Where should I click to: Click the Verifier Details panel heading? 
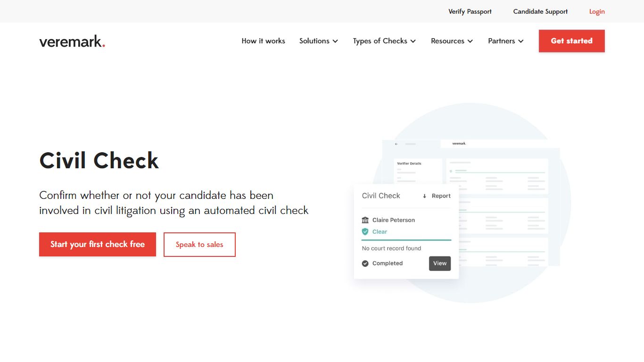pyautogui.click(x=409, y=164)
